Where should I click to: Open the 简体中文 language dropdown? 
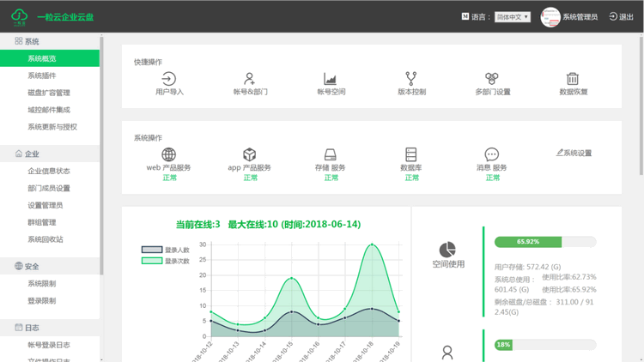[513, 16]
